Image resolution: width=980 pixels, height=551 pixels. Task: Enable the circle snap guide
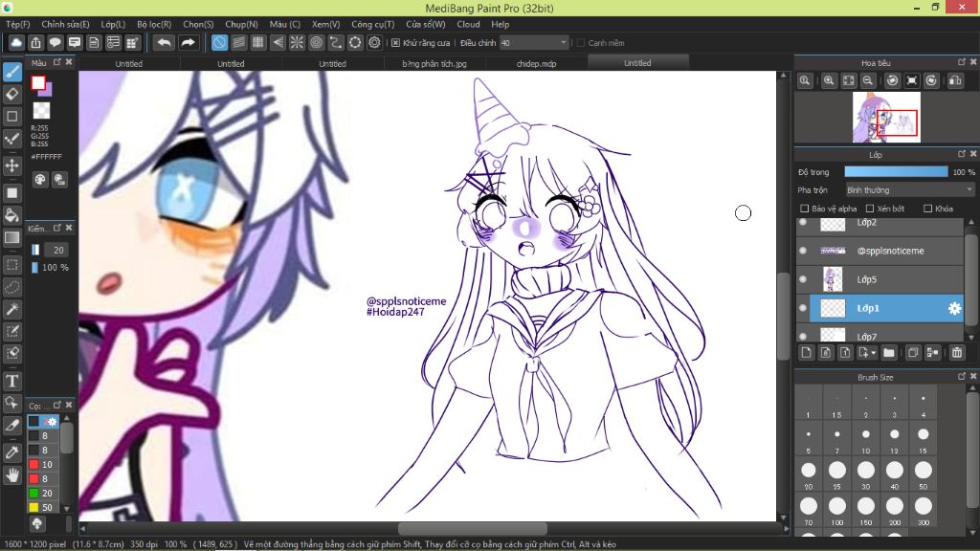pos(316,42)
